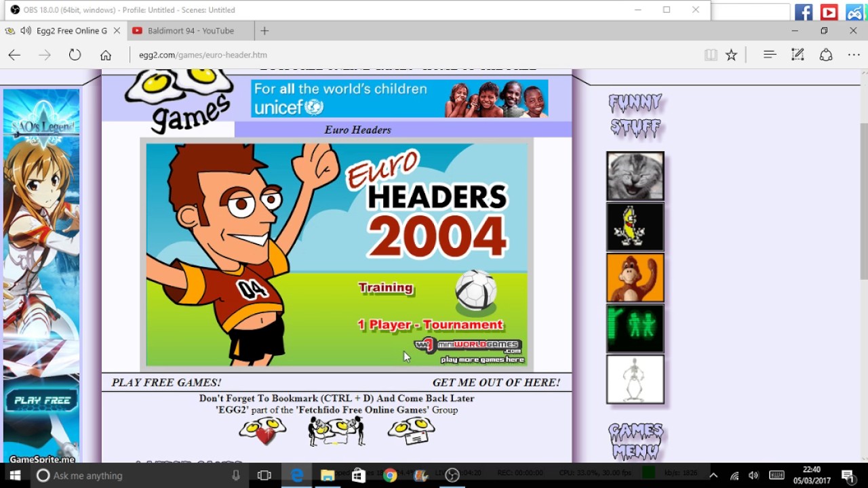Switch to Egg2 Free Online G tab

(64, 30)
